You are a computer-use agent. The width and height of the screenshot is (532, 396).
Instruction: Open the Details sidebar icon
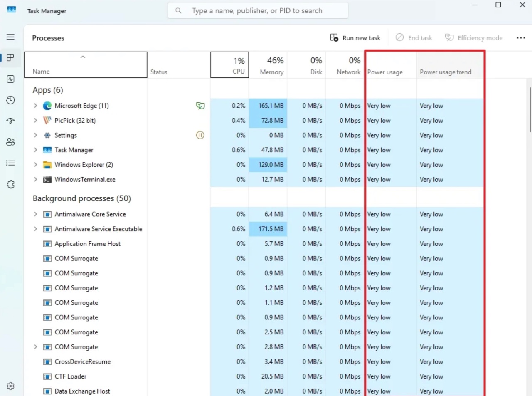[x=11, y=163]
